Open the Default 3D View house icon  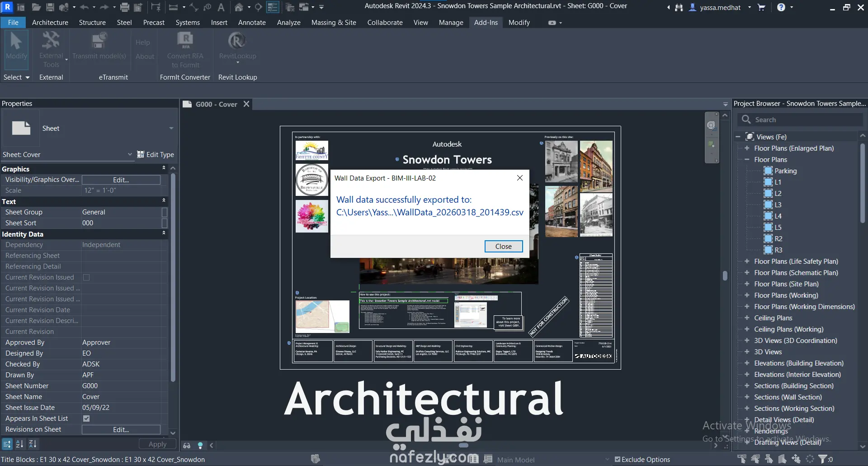tap(239, 7)
